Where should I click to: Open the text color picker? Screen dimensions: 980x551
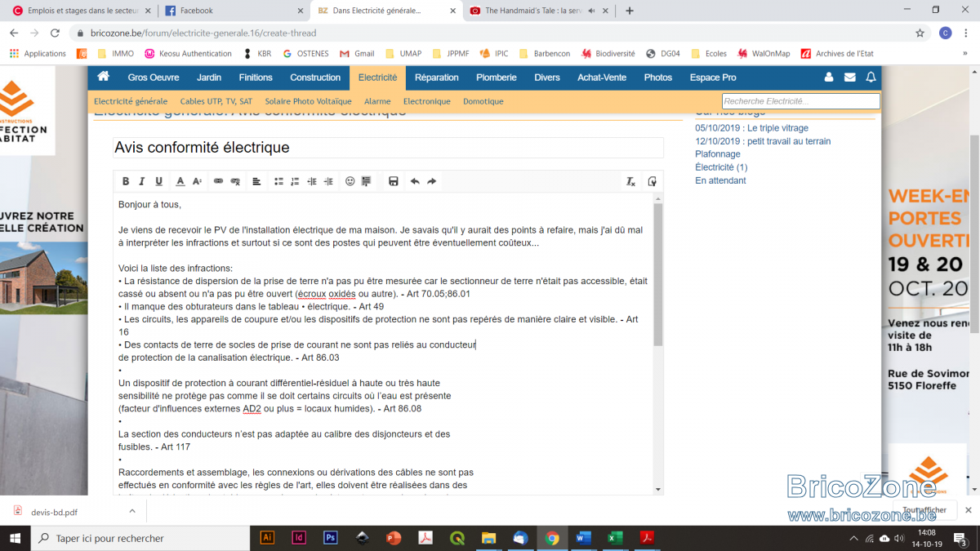180,181
